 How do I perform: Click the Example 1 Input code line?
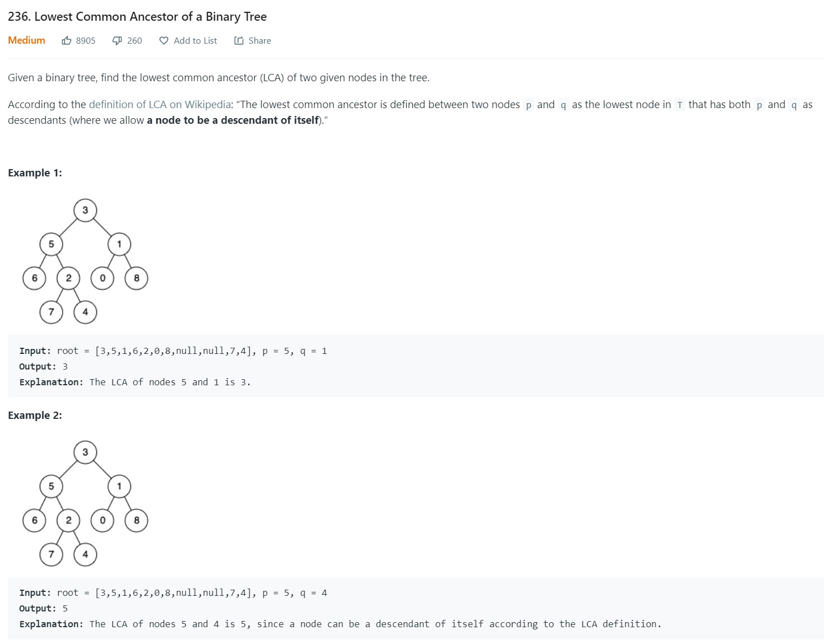point(173,351)
